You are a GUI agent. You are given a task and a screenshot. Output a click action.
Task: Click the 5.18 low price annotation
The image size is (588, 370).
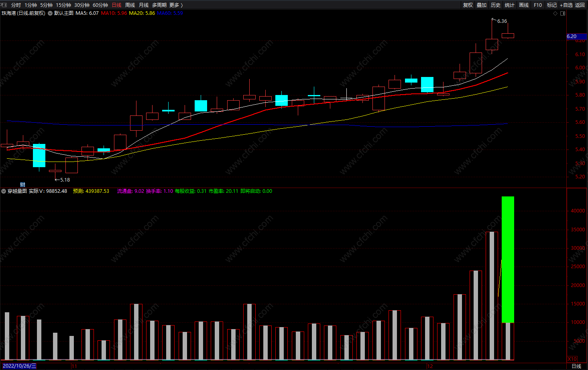[x=65, y=180]
